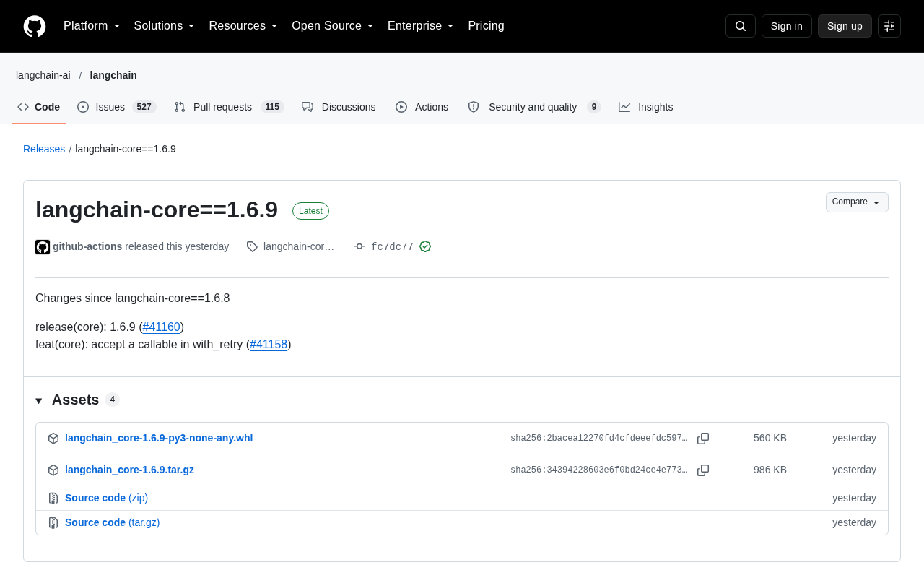Click the package icon for the .whl file

click(x=53, y=439)
